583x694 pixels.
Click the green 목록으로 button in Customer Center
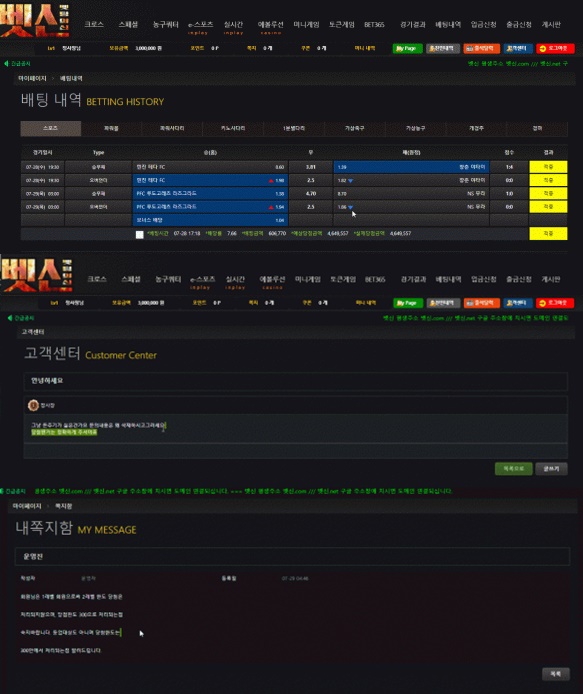pyautogui.click(x=514, y=468)
